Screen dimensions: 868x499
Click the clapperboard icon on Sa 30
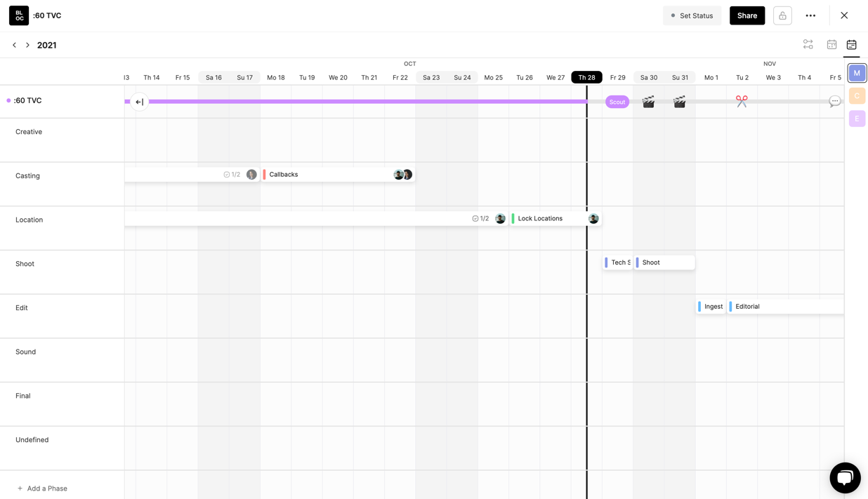[648, 102]
